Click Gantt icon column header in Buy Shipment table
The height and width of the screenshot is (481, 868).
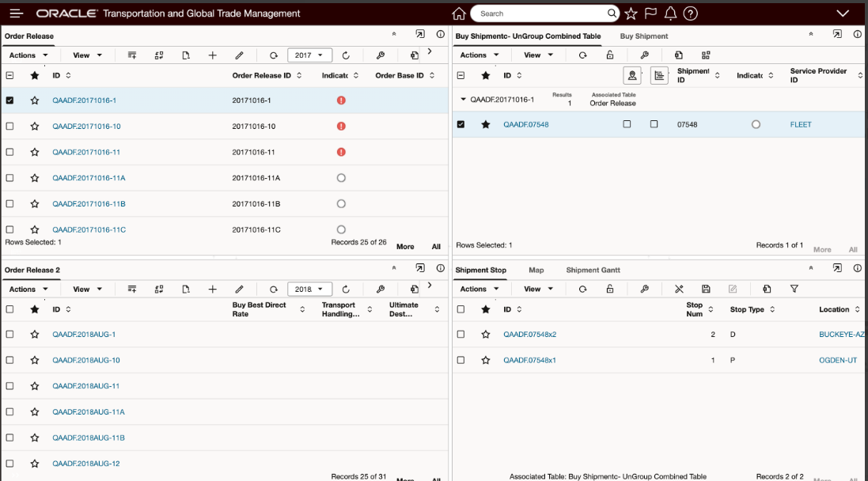(659, 75)
